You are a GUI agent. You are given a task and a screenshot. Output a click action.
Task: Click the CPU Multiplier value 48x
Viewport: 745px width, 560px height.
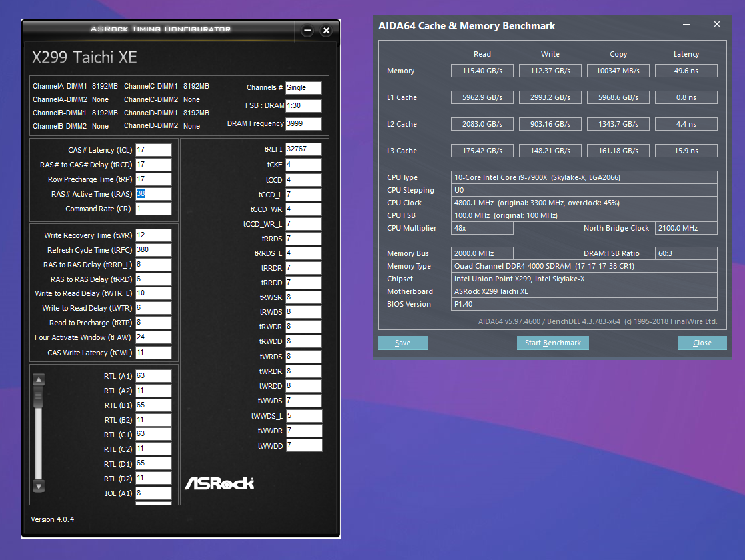[482, 228]
